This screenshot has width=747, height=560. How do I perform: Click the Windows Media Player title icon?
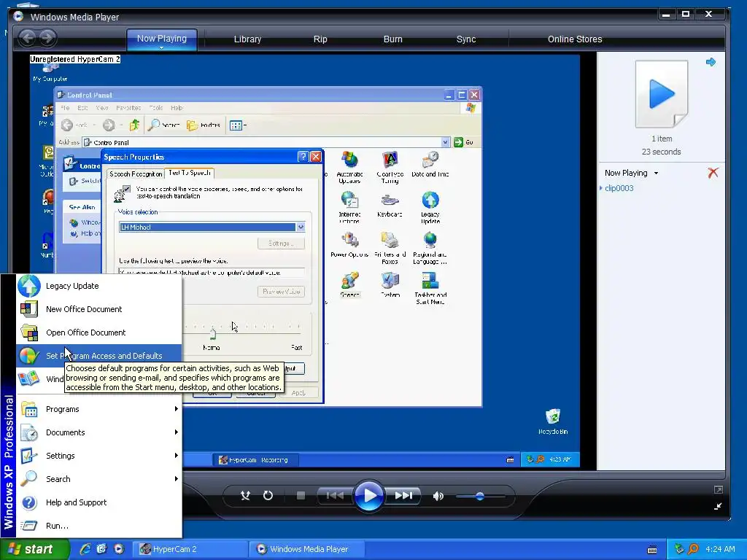pyautogui.click(x=18, y=17)
